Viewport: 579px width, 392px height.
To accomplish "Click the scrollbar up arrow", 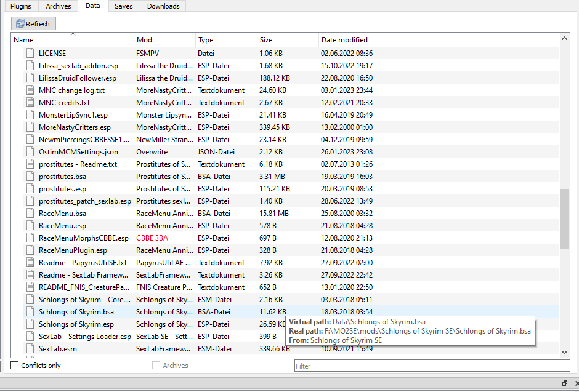I will [x=564, y=38].
